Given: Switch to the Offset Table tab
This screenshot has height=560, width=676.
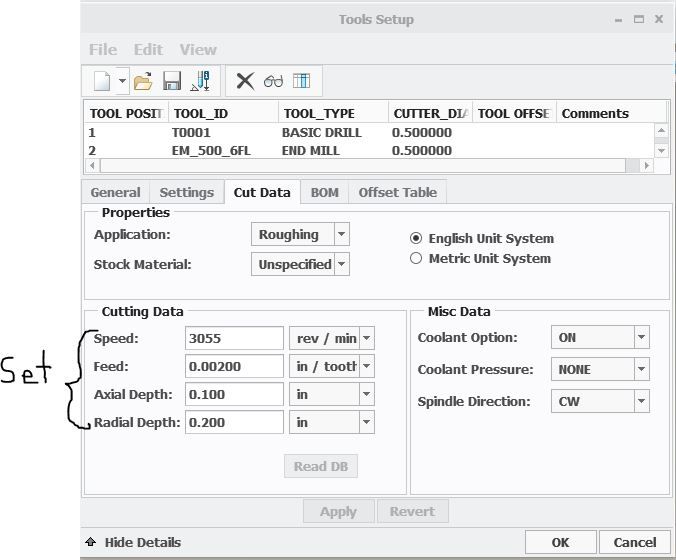Looking at the screenshot, I should pos(397,193).
